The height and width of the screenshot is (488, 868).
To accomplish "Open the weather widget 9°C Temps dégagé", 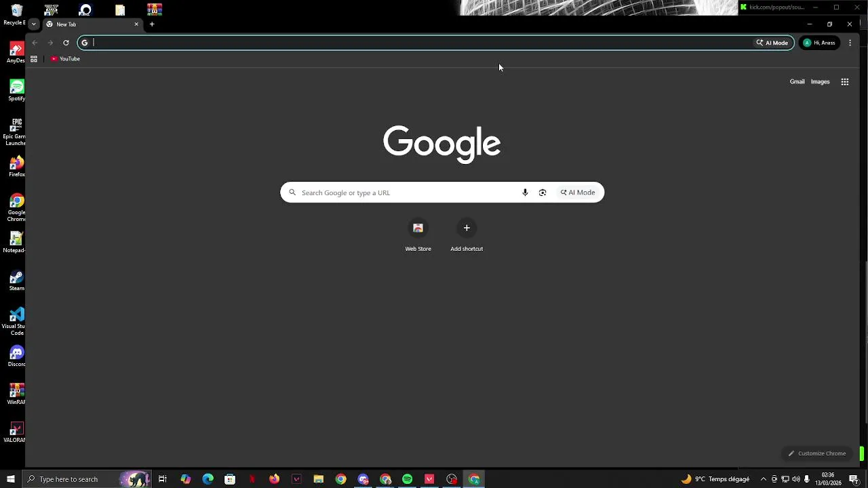I will pos(715,479).
